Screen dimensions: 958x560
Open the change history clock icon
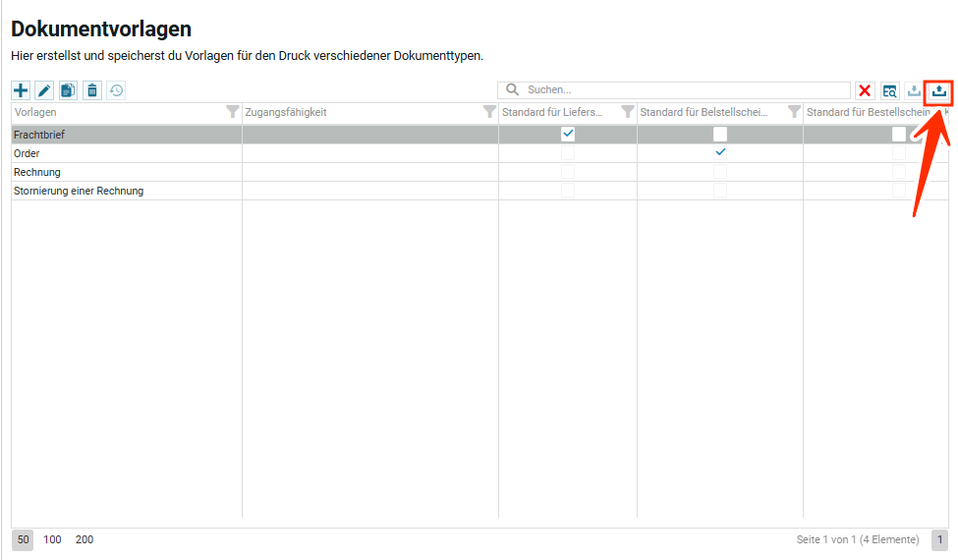tap(116, 90)
